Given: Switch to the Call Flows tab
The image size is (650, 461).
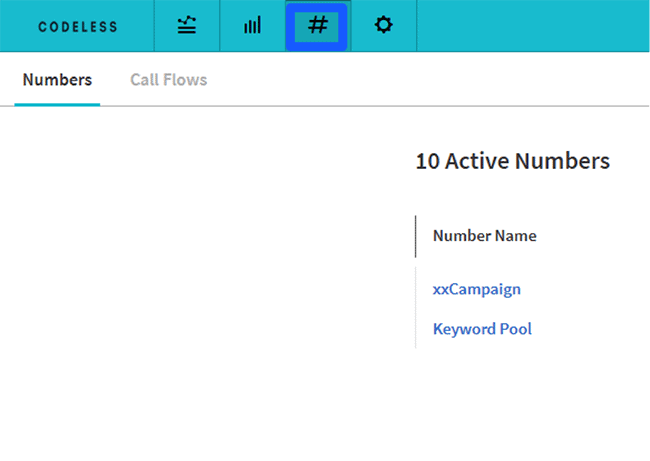Looking at the screenshot, I should 169,80.
